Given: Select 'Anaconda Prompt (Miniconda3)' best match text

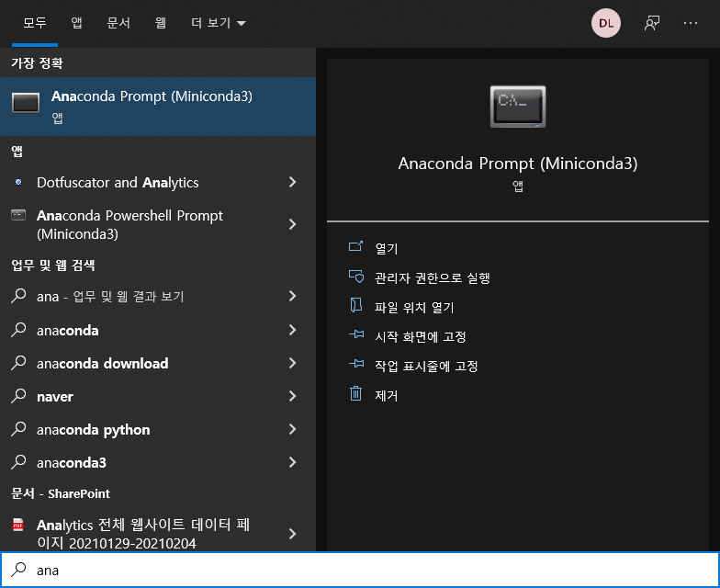Looking at the screenshot, I should (152, 96).
